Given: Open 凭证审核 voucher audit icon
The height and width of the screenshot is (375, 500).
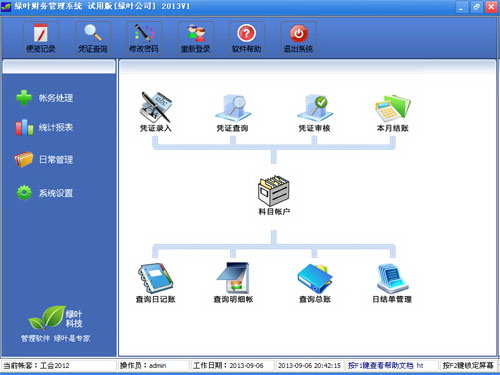Looking at the screenshot, I should 314,113.
